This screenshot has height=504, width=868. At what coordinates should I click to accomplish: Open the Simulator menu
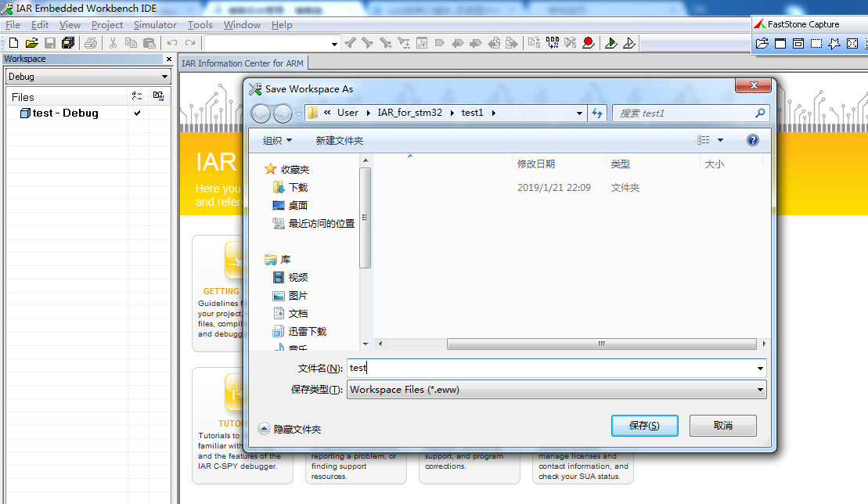tap(154, 24)
